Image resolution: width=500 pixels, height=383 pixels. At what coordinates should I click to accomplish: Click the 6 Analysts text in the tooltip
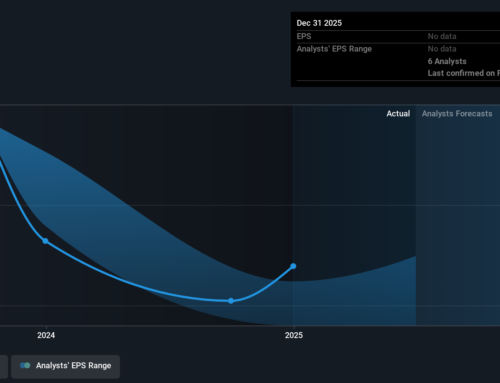(447, 61)
